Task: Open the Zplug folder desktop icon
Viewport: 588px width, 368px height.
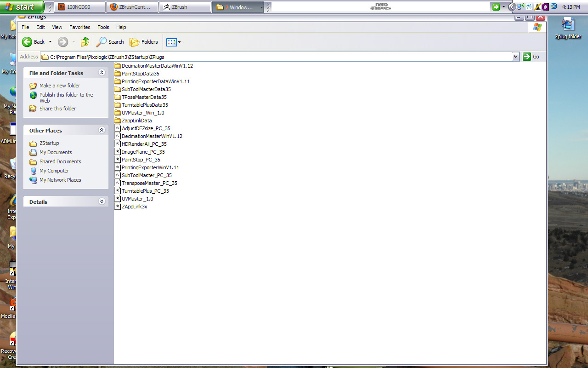Action: 568,29
